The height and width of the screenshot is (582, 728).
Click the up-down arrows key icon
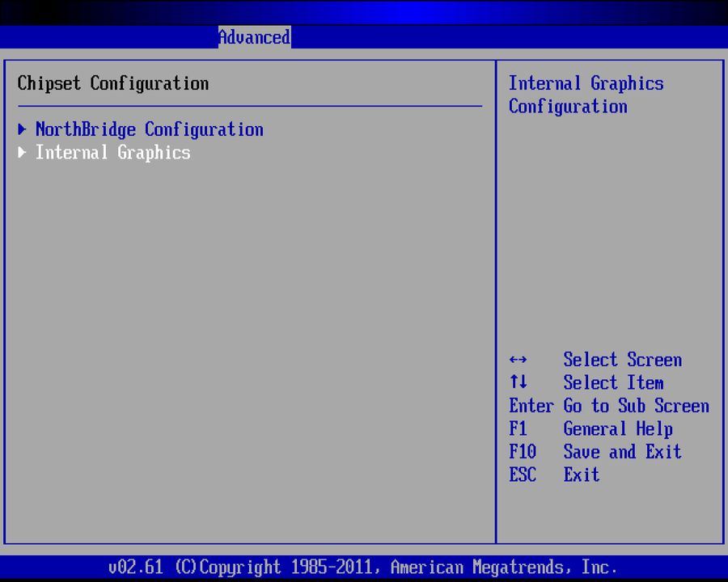(518, 382)
